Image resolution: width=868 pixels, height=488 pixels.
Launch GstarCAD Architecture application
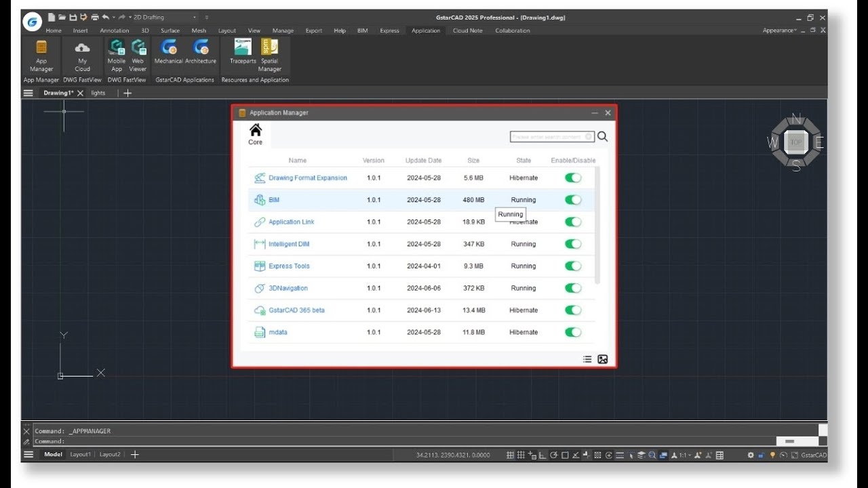coord(201,52)
